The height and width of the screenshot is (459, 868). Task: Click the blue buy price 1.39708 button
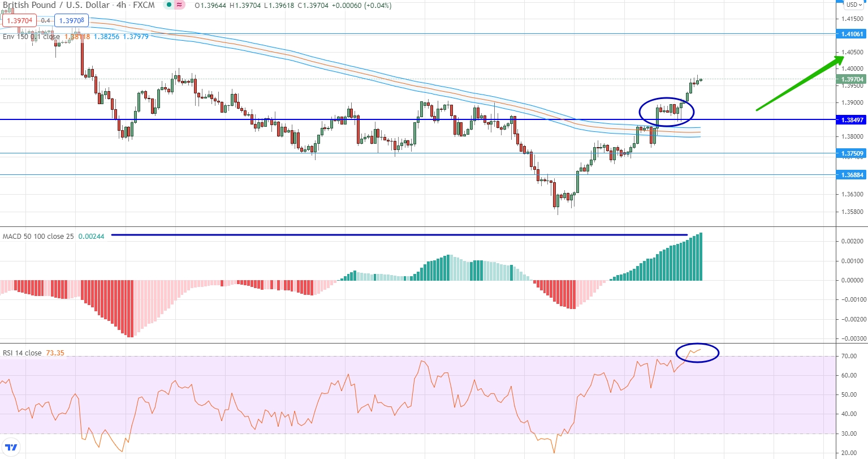(x=71, y=21)
